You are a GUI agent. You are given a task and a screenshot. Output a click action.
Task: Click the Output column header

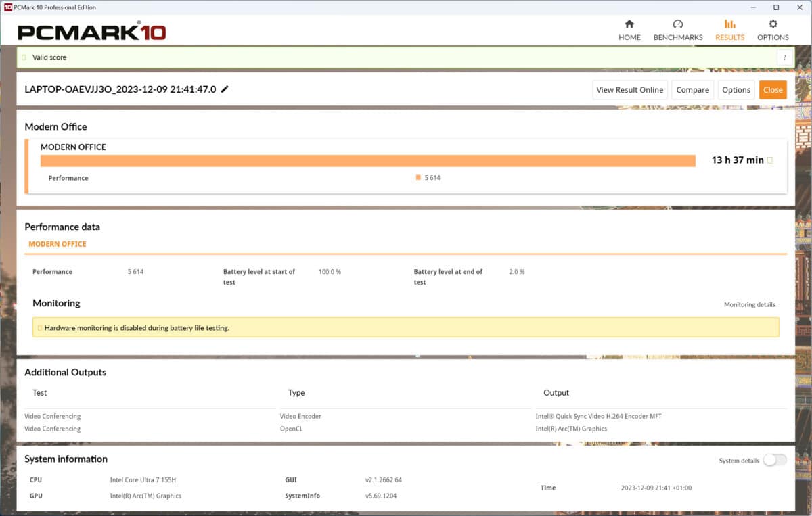coord(556,392)
